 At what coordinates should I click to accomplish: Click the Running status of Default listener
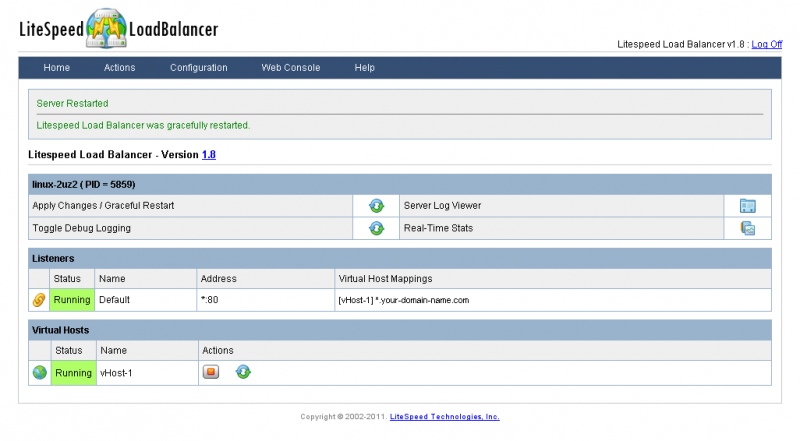click(x=72, y=300)
